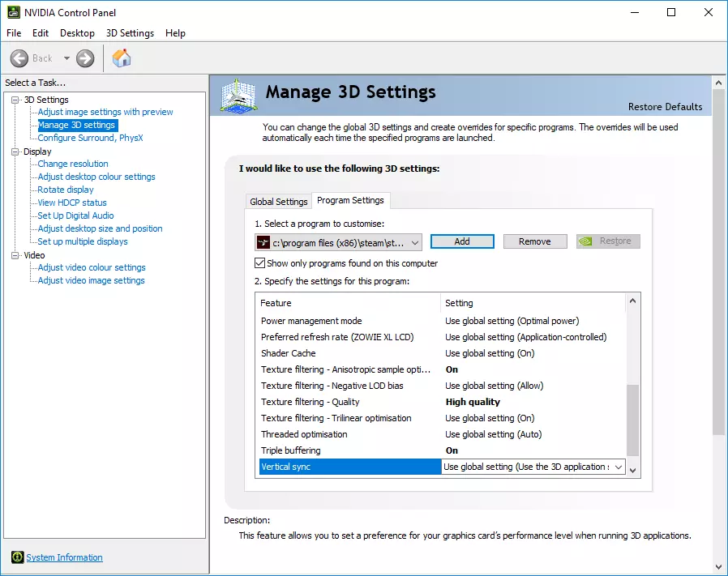
Task: Toggle Show only programs found checkbox
Action: pos(260,263)
